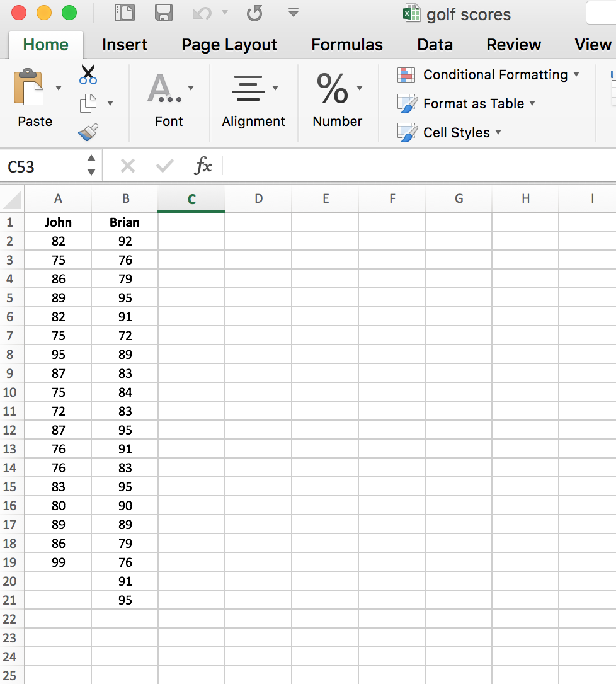This screenshot has height=684, width=616.
Task: Open the Insert ribbon tab
Action: [124, 45]
